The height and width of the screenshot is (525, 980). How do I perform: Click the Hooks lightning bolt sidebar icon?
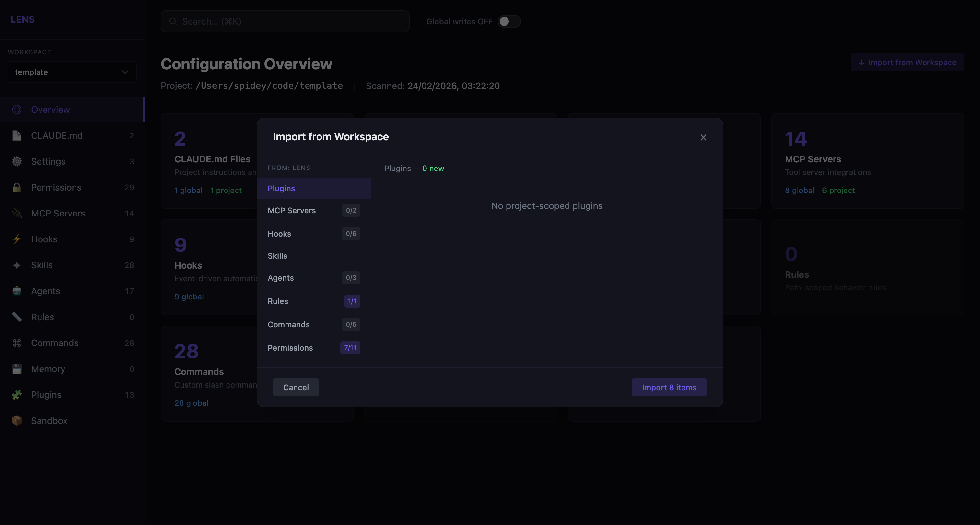coord(17,239)
